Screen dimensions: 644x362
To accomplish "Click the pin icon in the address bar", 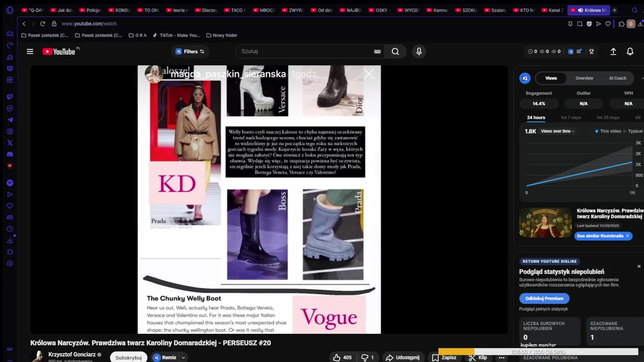I will (570, 24).
